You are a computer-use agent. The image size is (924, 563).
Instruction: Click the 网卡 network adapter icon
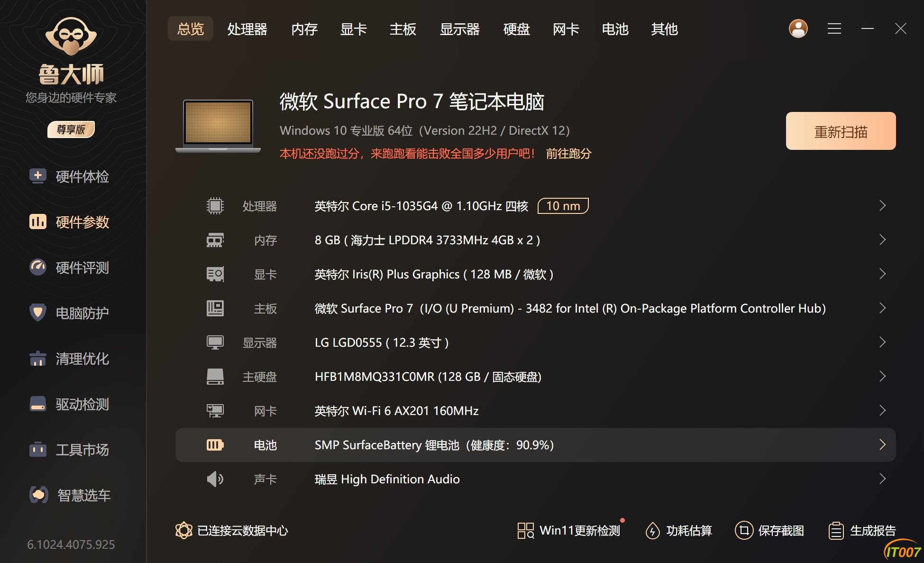coord(215,411)
